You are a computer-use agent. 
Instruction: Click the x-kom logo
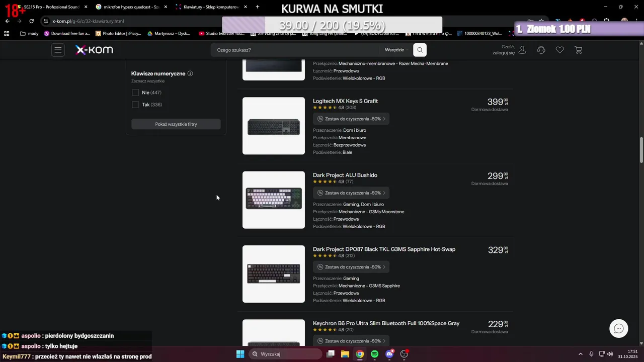pos(94,50)
